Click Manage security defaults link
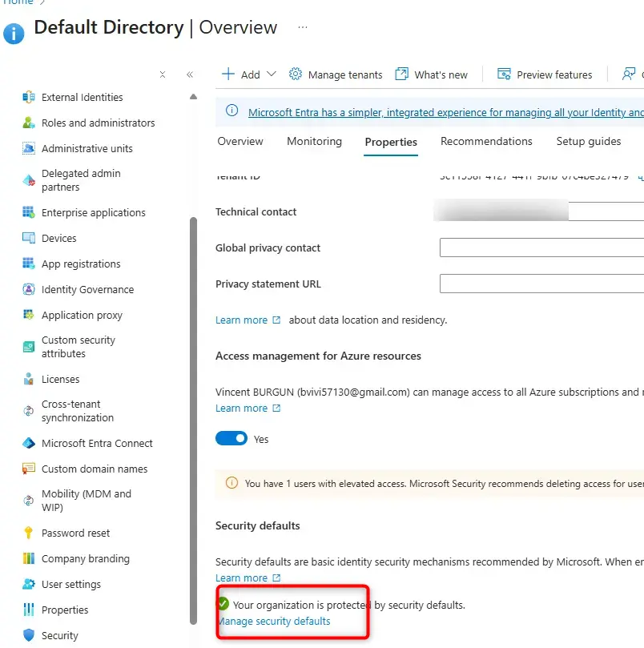The image size is (644, 648). pyautogui.click(x=273, y=621)
